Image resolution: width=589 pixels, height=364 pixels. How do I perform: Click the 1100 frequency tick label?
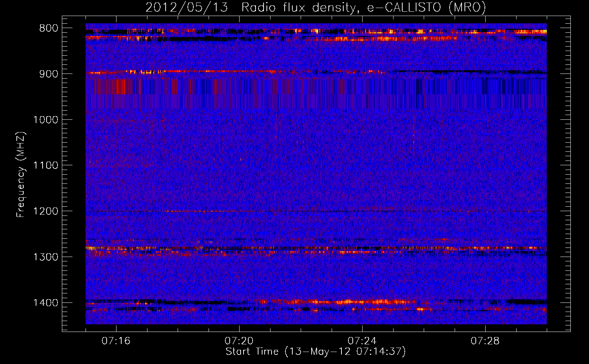click(x=46, y=166)
